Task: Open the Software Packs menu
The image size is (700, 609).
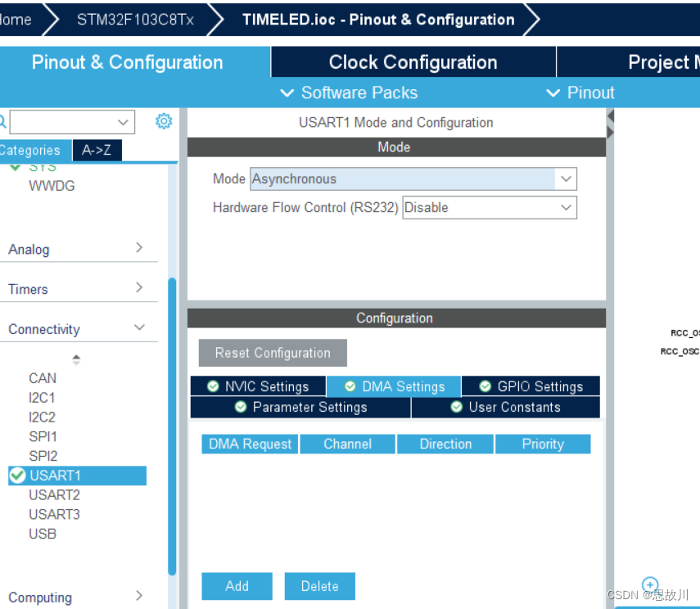Action: pyautogui.click(x=349, y=92)
